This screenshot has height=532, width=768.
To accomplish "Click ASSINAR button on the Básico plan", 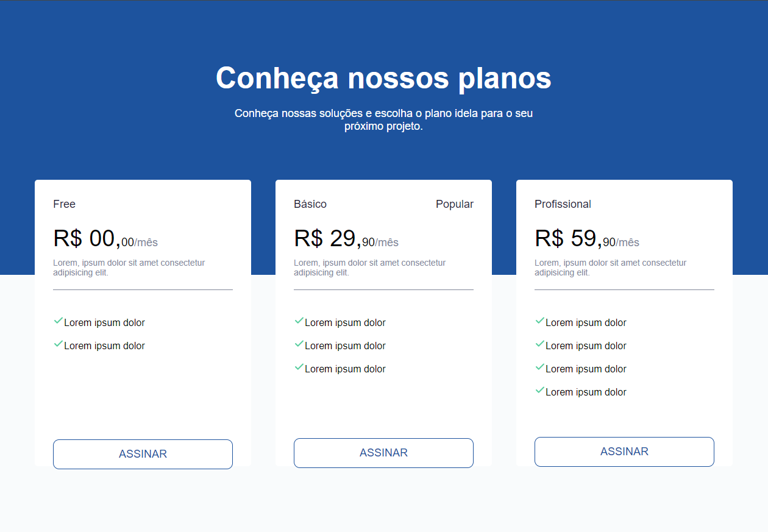I will point(383,453).
